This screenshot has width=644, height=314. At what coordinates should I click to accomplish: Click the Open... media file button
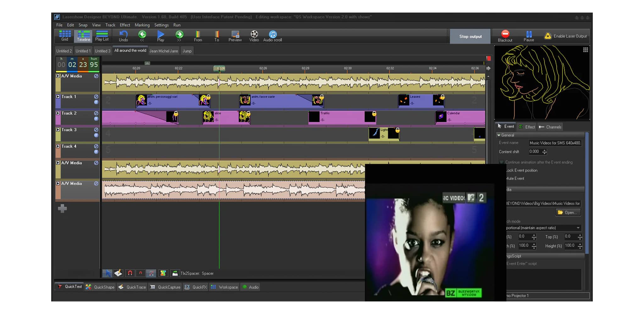568,213
